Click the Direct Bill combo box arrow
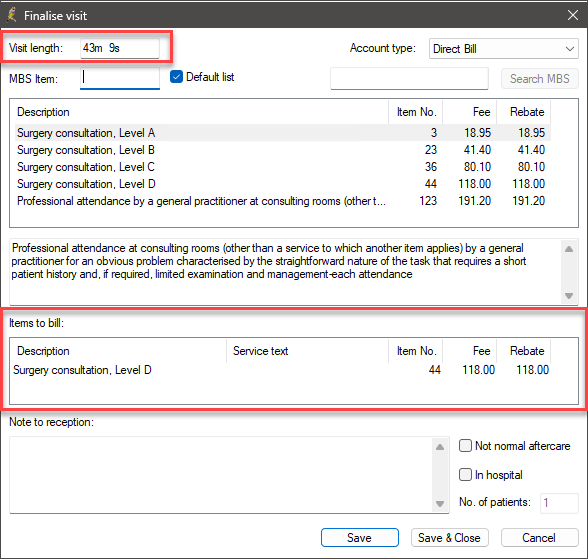The height and width of the screenshot is (559, 588). (569, 49)
